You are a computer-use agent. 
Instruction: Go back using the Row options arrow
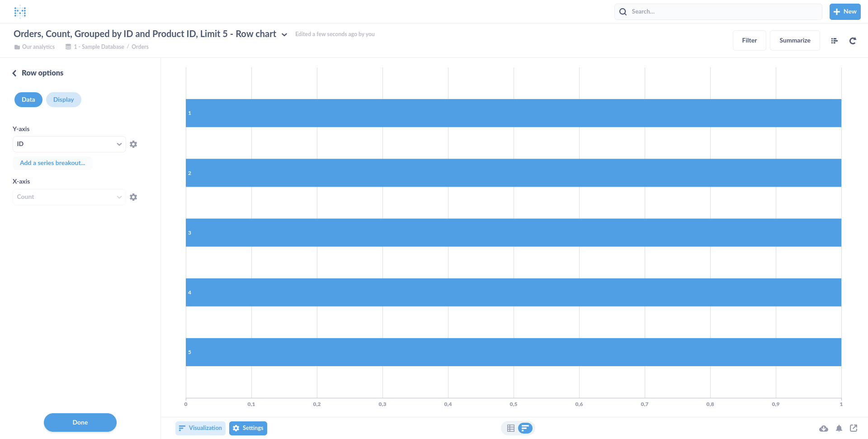[x=14, y=73]
